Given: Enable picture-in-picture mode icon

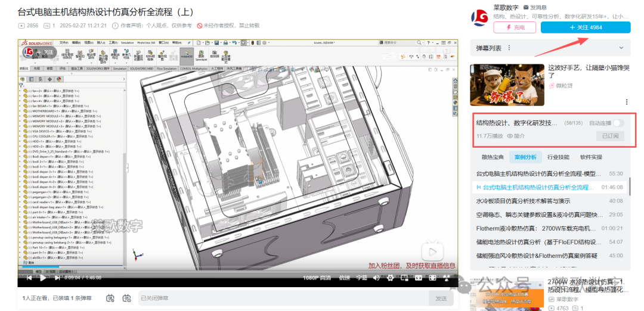Looking at the screenshot, I should pos(404,278).
